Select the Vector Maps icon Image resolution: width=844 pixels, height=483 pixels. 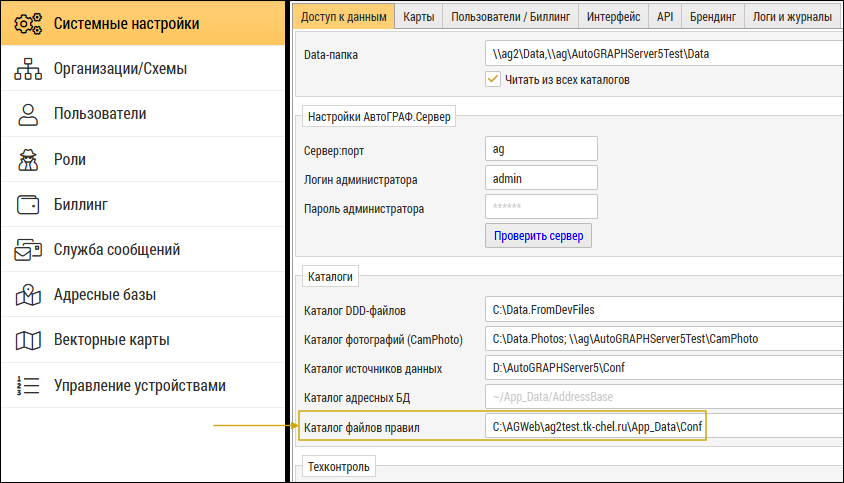27,340
